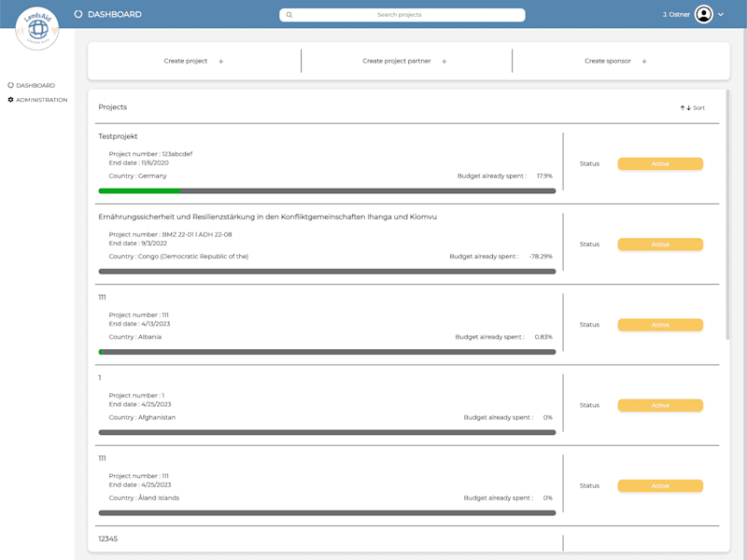The width and height of the screenshot is (747, 560).
Task: Click the sort arrows icon
Action: tap(685, 108)
